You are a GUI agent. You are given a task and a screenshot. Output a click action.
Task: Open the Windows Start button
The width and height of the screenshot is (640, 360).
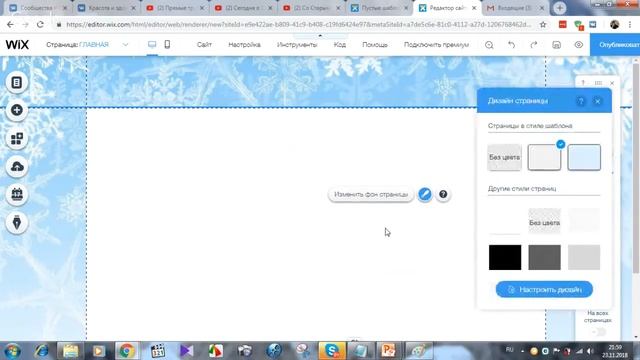point(13,351)
